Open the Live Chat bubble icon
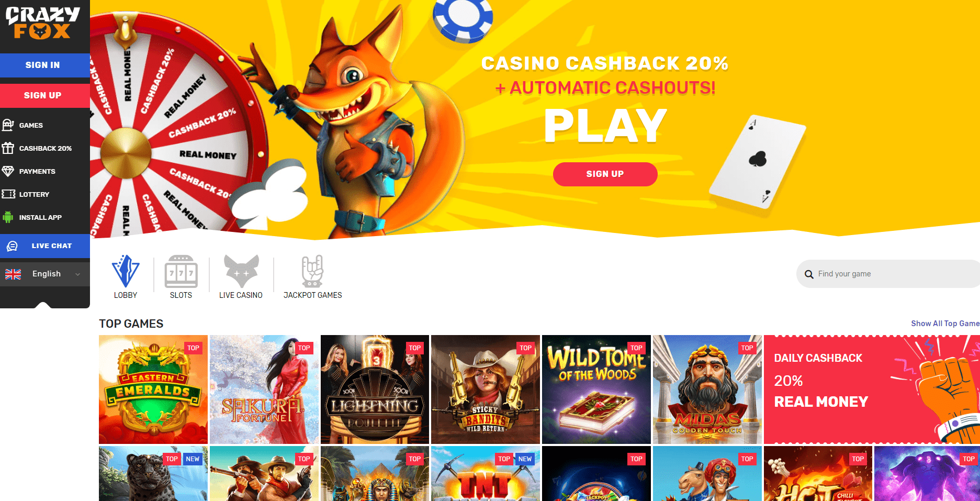 13,246
